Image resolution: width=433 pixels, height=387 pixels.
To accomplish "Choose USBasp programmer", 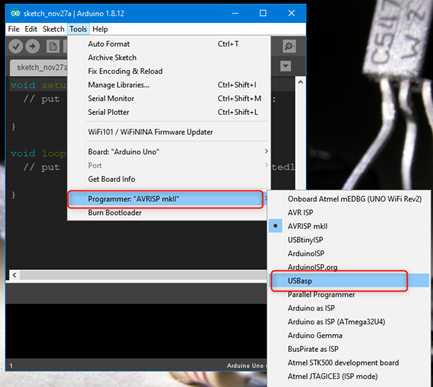I will [x=348, y=281].
